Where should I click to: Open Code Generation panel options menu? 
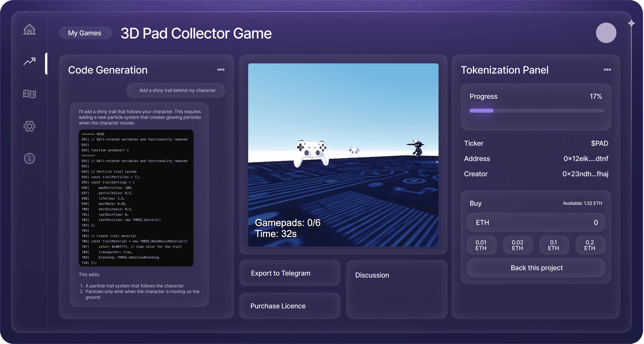221,70
